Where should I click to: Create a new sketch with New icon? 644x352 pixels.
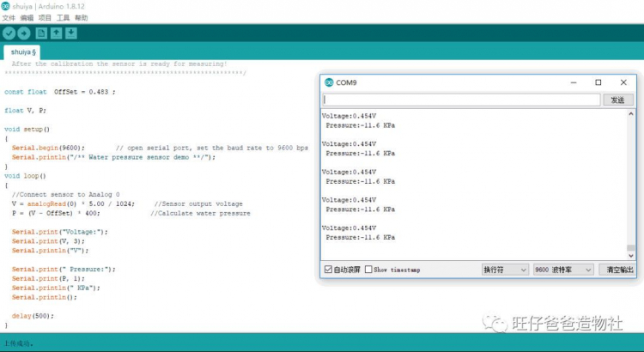[x=41, y=33]
